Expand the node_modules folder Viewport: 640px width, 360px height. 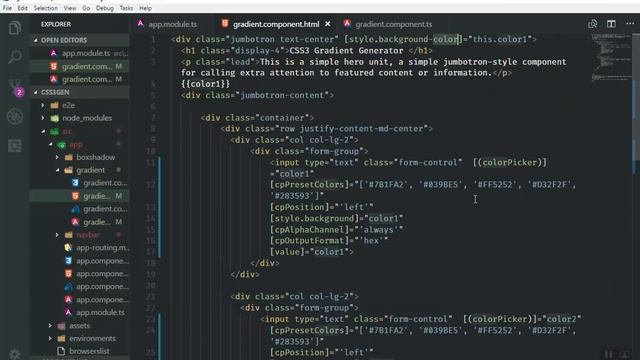pos(80,118)
